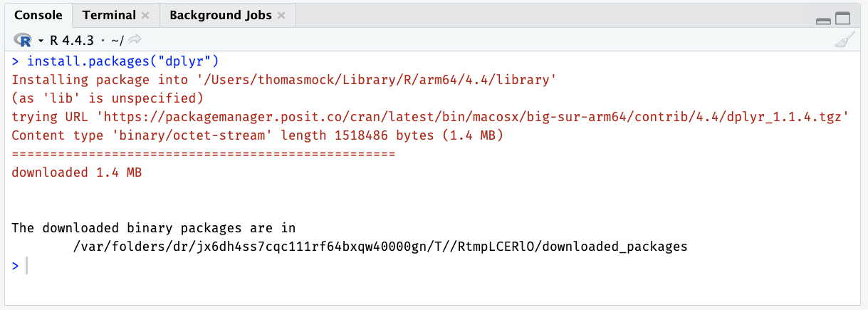Minimize the Console pane
The height and width of the screenshot is (310, 868).
coord(824,21)
